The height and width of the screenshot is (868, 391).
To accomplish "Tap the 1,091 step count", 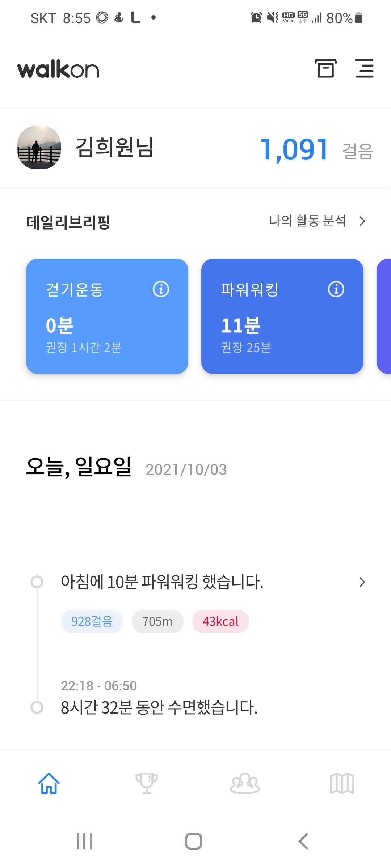I will 294,149.
